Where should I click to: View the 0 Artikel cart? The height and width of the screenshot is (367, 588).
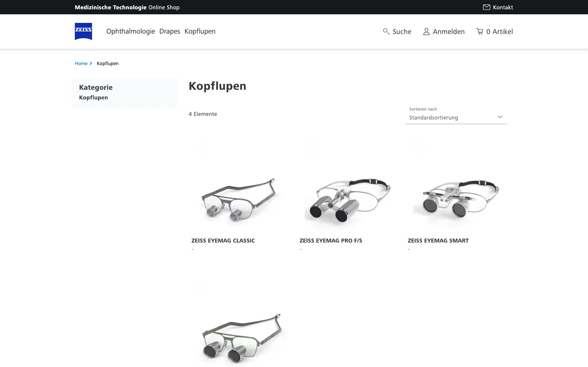tap(500, 31)
